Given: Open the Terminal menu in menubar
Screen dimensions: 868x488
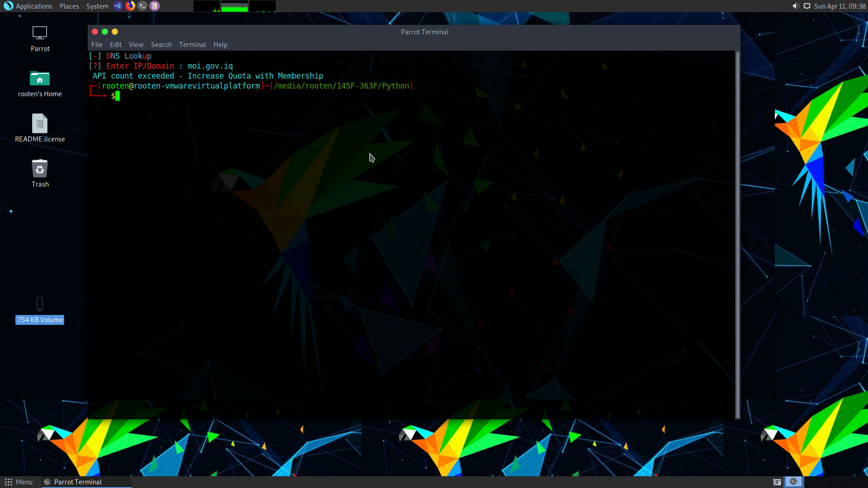Looking at the screenshot, I should [193, 45].
